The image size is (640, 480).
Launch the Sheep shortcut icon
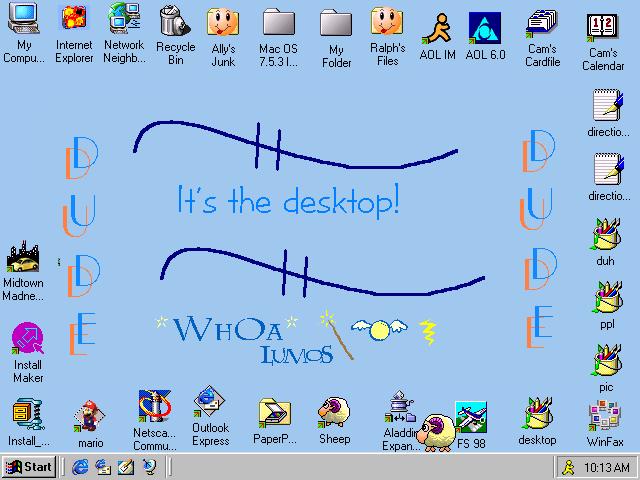click(x=334, y=412)
